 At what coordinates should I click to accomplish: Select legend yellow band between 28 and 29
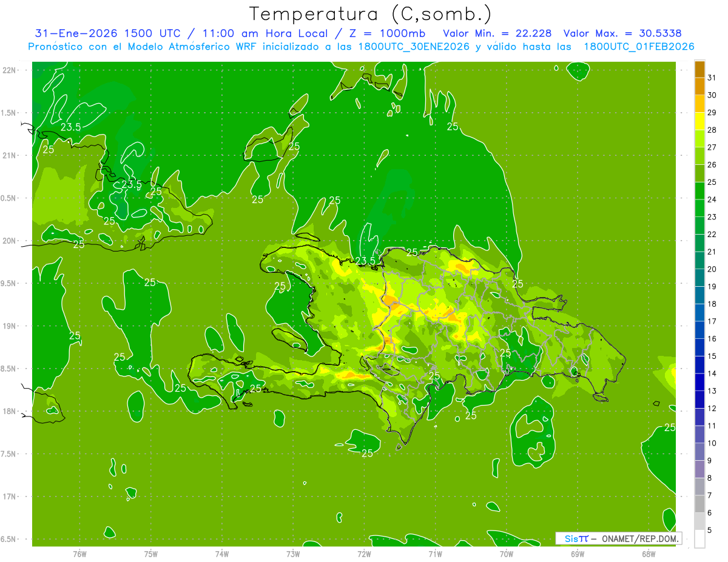click(699, 121)
